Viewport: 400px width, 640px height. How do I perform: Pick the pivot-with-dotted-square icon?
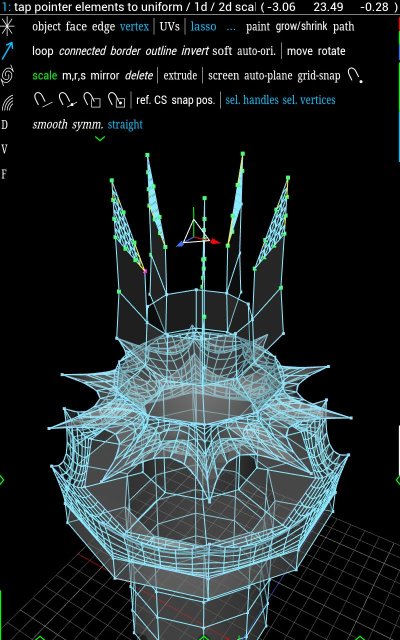(x=116, y=100)
